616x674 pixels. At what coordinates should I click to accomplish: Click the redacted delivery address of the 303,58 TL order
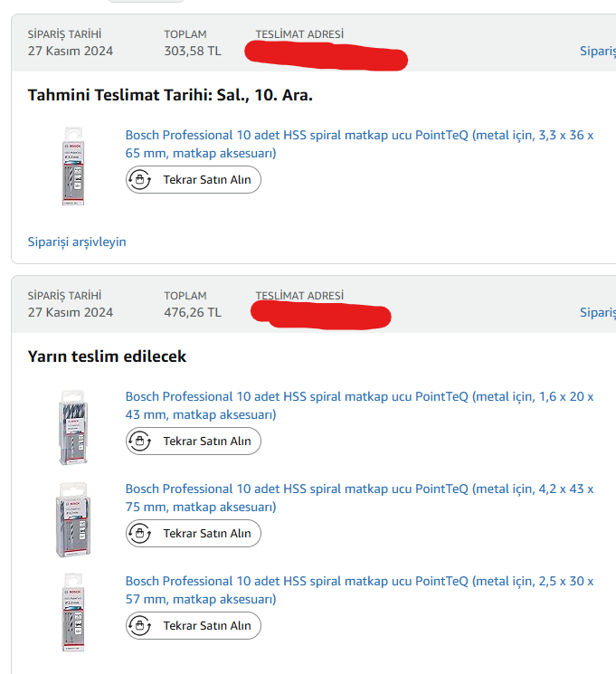(x=327, y=53)
